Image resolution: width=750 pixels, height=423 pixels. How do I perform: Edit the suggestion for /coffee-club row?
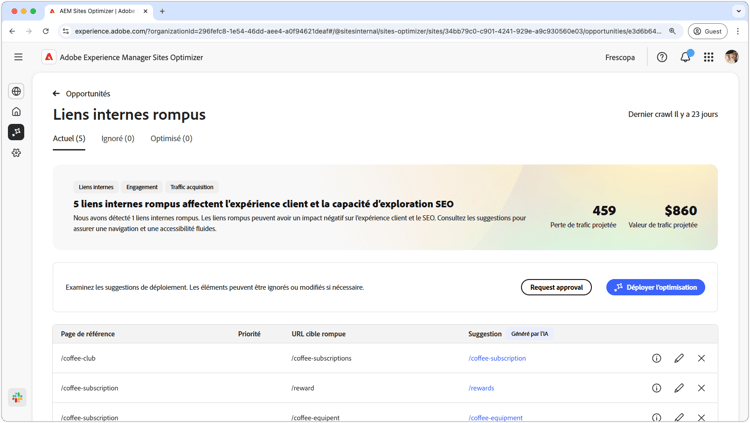tap(679, 358)
